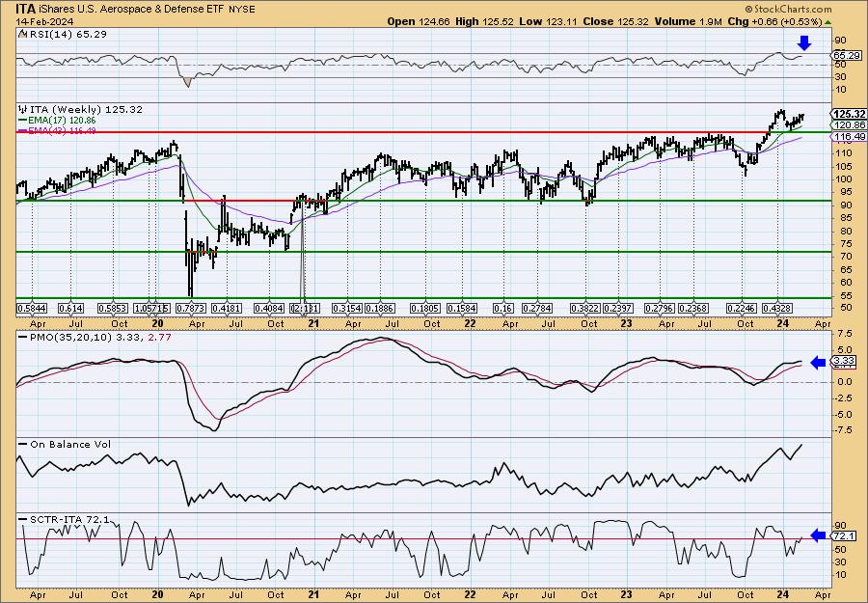
Task: Click the 0.2397 volume label
Action: point(618,308)
